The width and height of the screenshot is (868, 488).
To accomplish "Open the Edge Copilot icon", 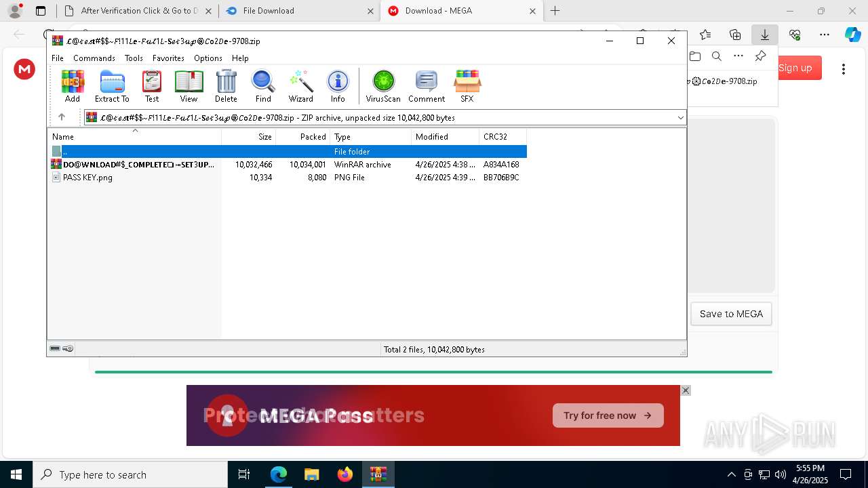I will pyautogui.click(x=852, y=35).
